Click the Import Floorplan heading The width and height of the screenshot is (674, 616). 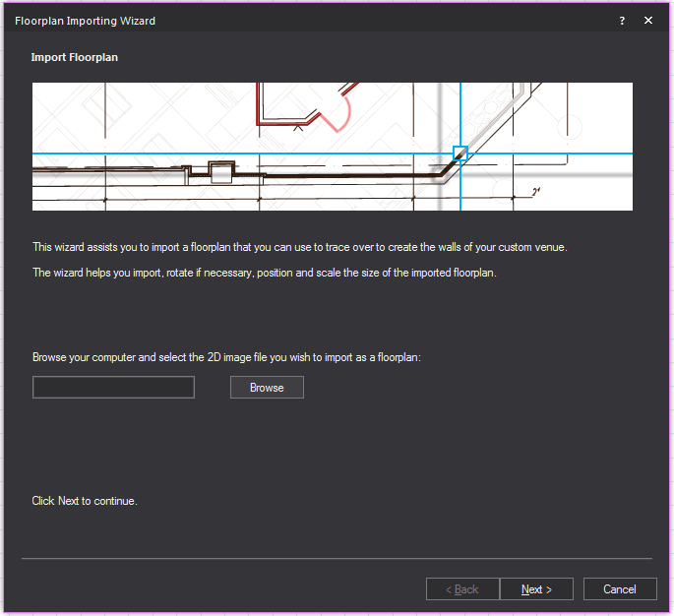[x=75, y=57]
